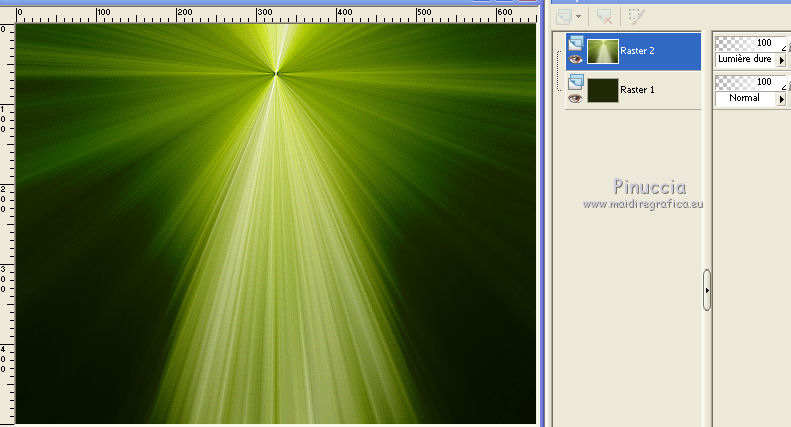Click the Raster 2 layer type icon
This screenshot has height=427, width=791.
click(x=576, y=43)
